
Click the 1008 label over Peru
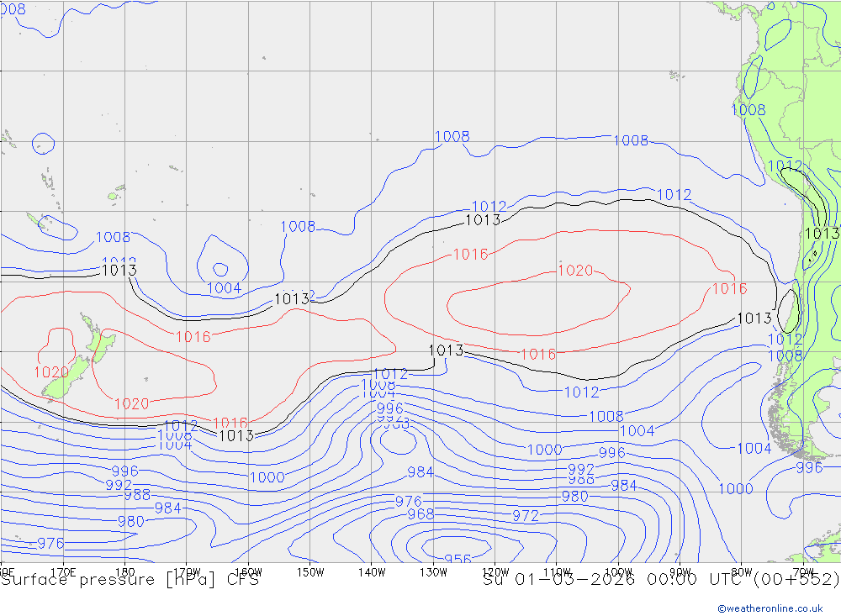tap(748, 110)
